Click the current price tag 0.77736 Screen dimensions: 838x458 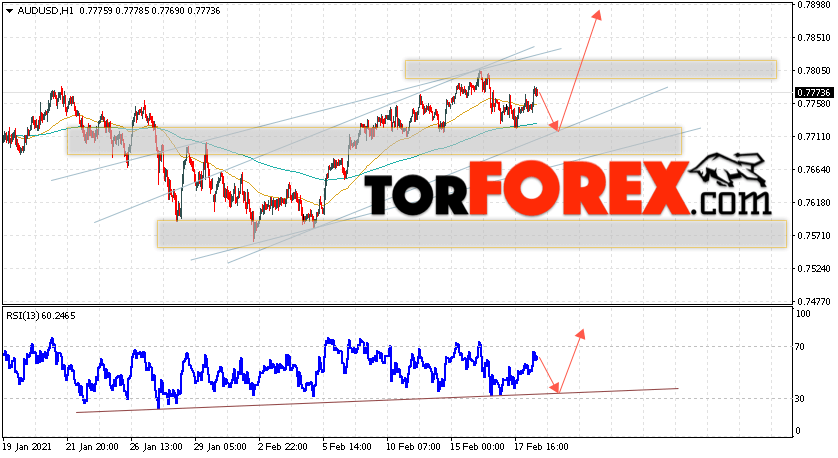click(813, 93)
